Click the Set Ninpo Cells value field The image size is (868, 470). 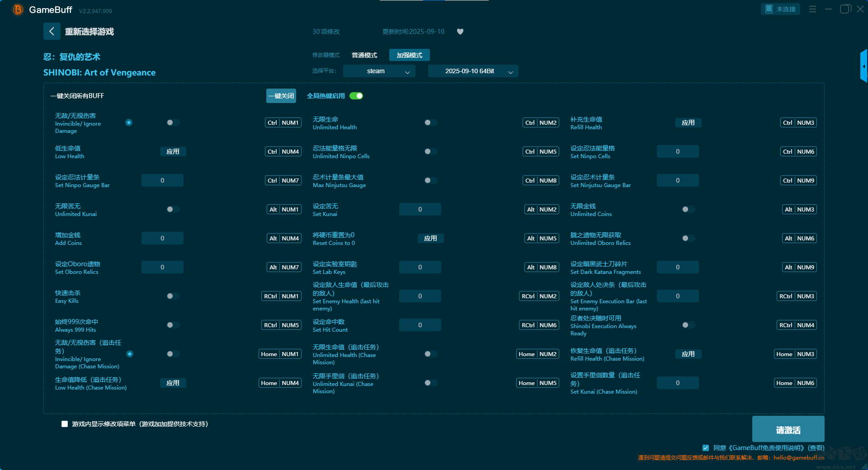tap(678, 151)
